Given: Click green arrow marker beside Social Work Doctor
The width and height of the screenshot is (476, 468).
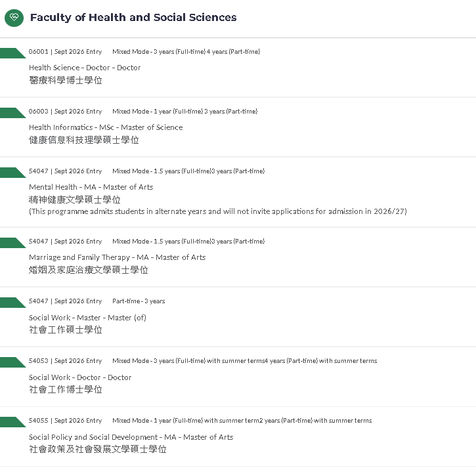Looking at the screenshot, I should [x=12, y=362].
